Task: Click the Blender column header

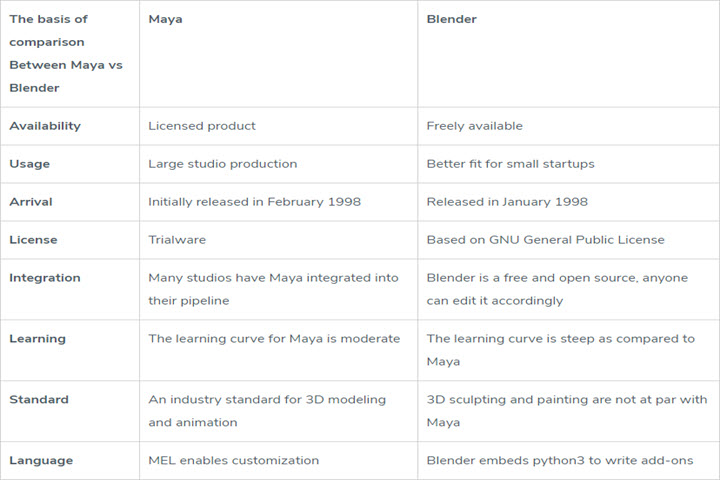Action: (x=451, y=19)
